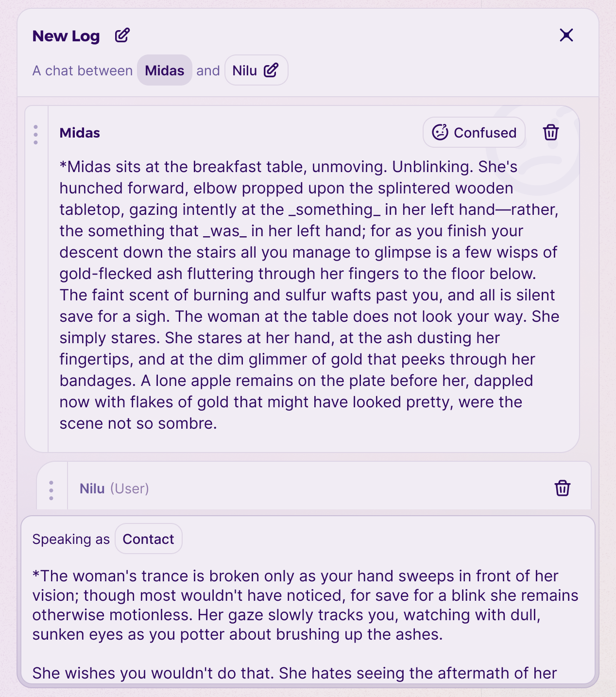This screenshot has height=697, width=616.
Task: Close the New Log dialog
Action: tap(566, 35)
